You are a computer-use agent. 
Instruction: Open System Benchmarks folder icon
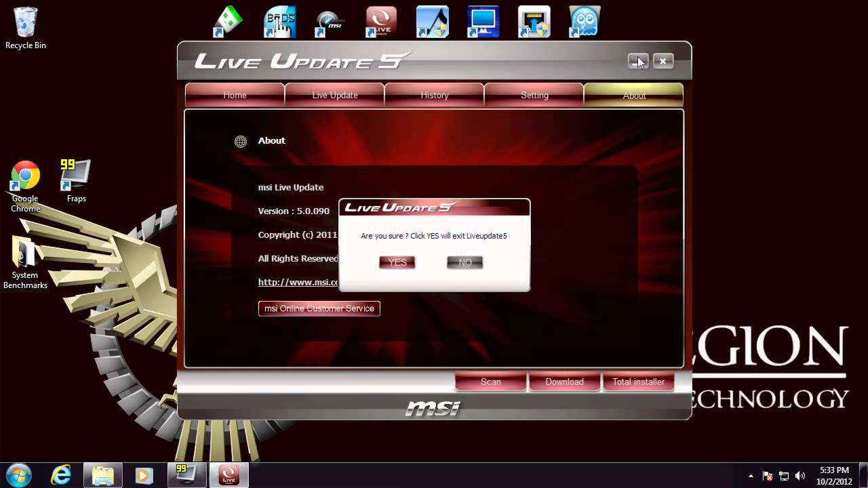(25, 262)
